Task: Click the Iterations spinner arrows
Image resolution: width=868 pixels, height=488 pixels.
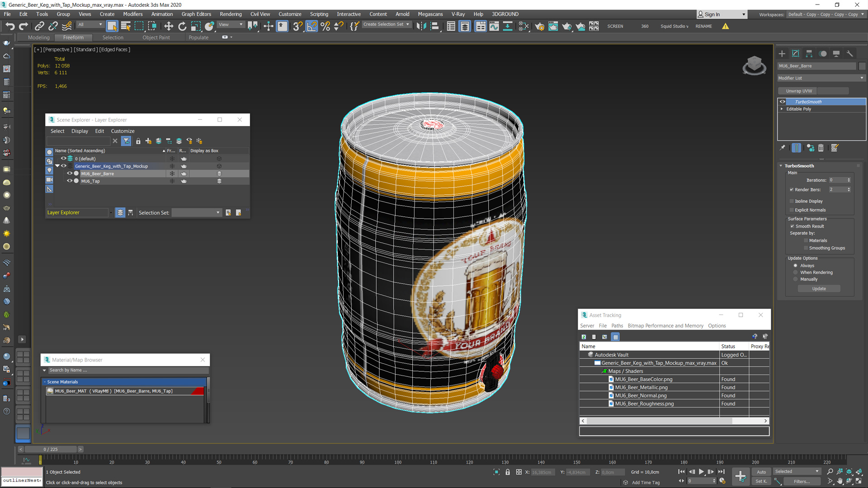Action: [x=849, y=180]
